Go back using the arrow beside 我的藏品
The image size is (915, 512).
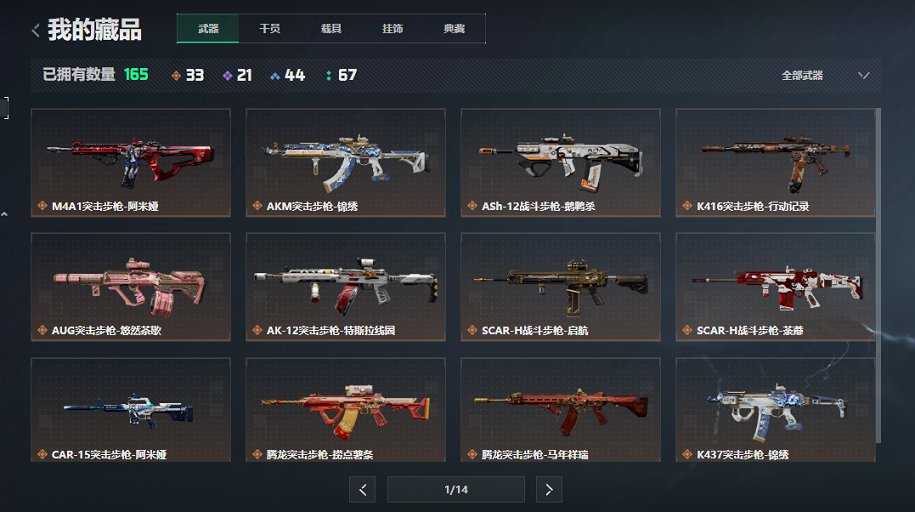click(x=36, y=30)
